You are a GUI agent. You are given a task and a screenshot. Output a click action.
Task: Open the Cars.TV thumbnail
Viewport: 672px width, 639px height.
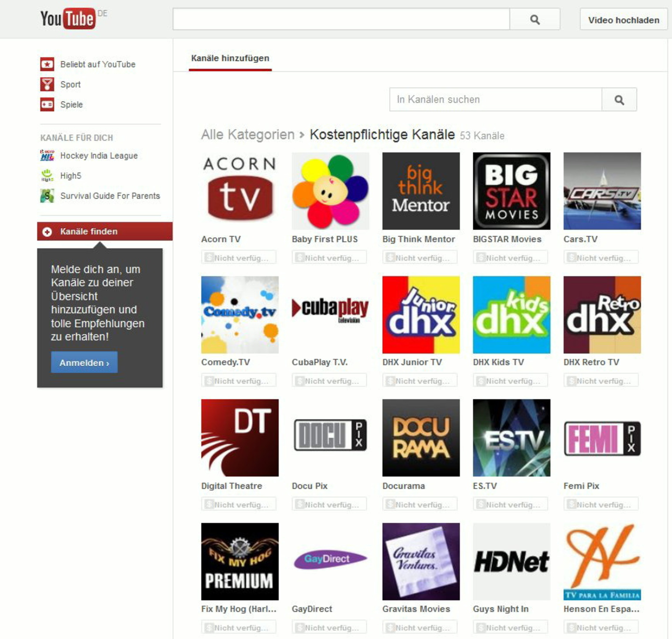(602, 191)
